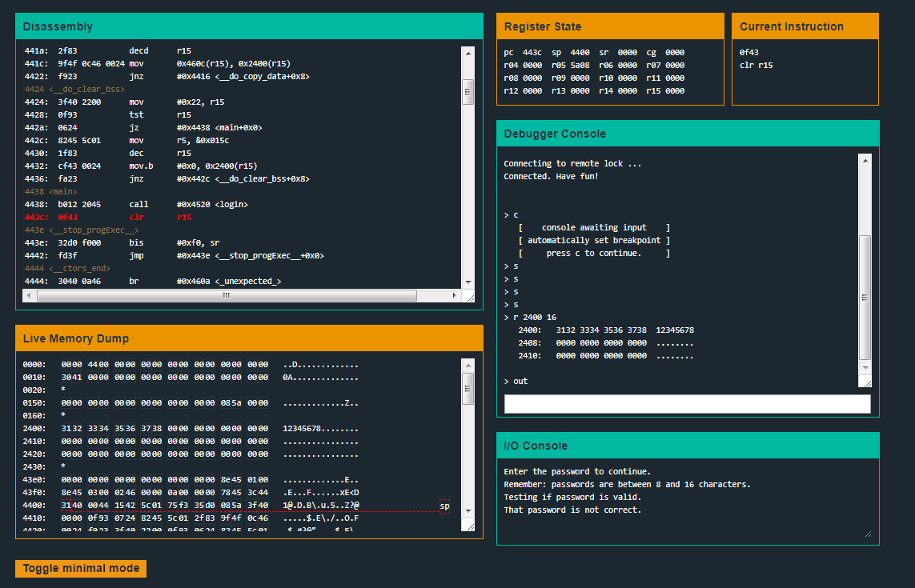Click Disassembly scrollbar up arrow
Viewport: 915px width, 588px height.
(468, 53)
